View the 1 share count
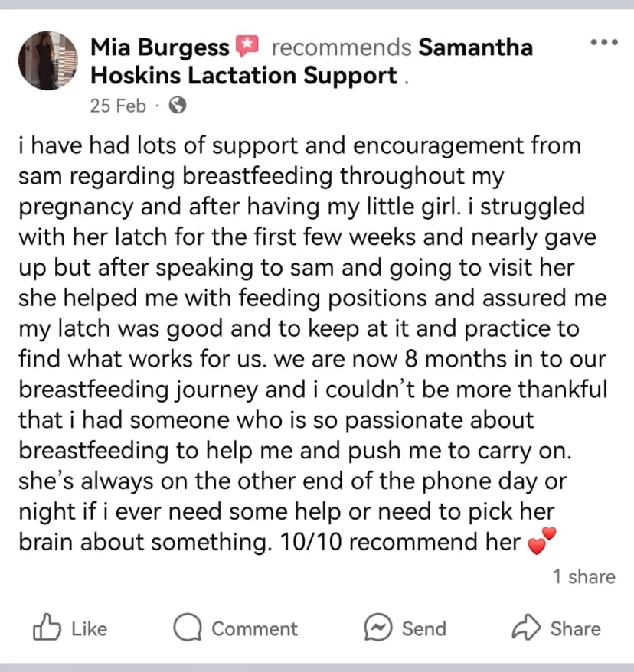Screen dimensions: 634x672 [583, 577]
